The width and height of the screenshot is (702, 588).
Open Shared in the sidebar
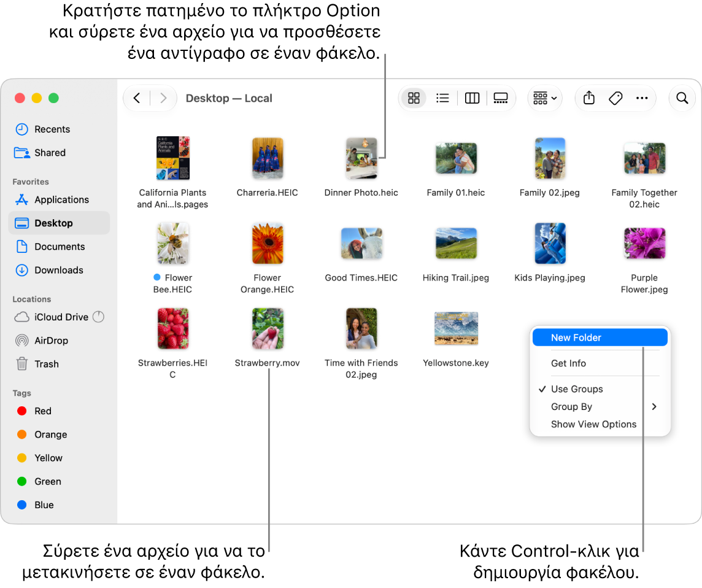[59, 153]
